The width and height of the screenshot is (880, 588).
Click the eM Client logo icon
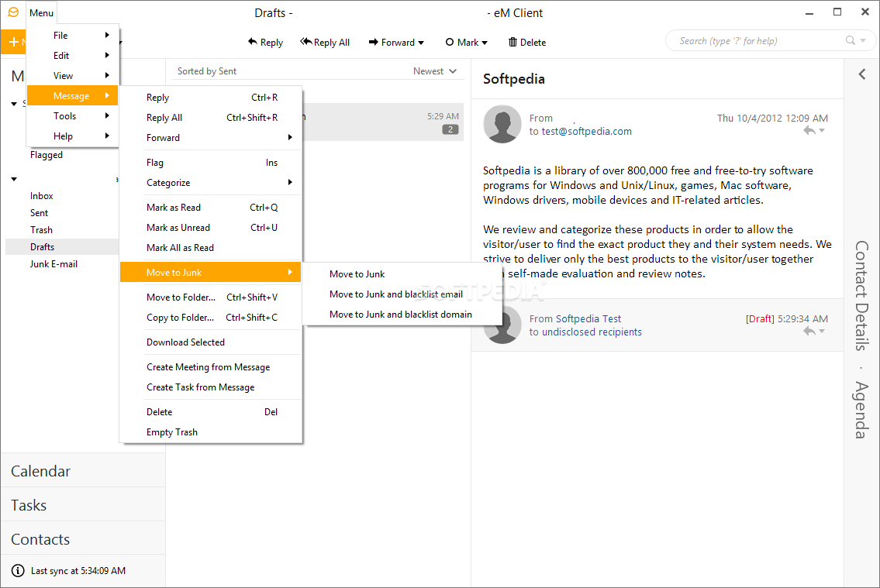[13, 12]
